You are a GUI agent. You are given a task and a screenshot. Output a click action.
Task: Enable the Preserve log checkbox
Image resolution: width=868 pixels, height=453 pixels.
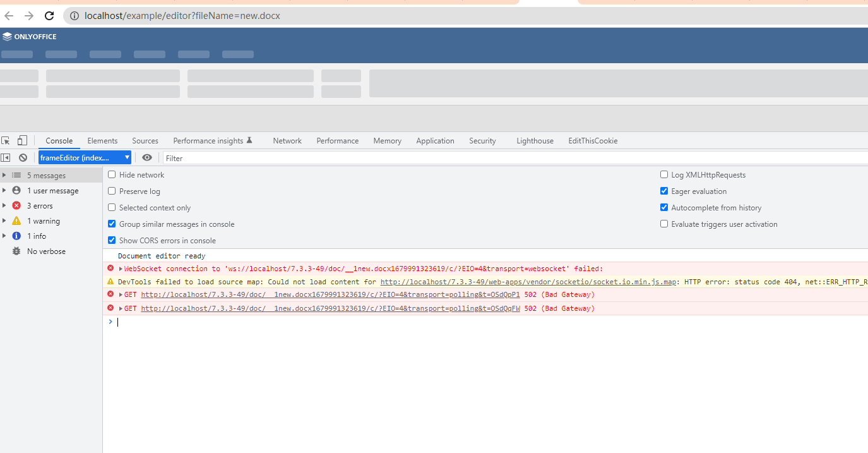pos(112,191)
